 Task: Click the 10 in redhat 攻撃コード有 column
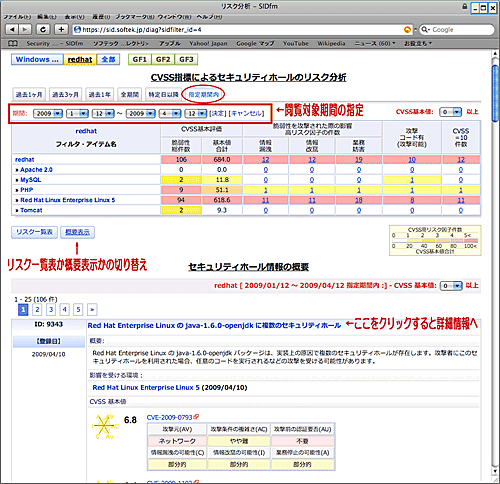tap(412, 160)
